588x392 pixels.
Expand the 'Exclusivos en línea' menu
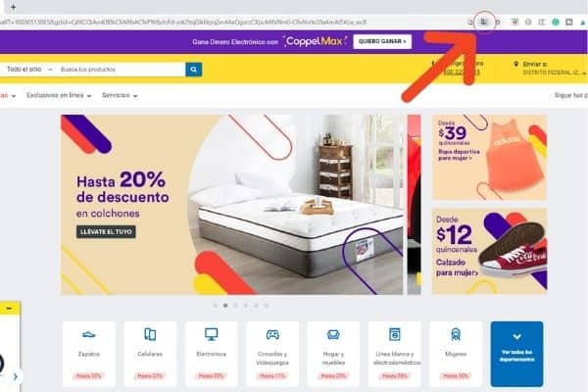point(59,95)
